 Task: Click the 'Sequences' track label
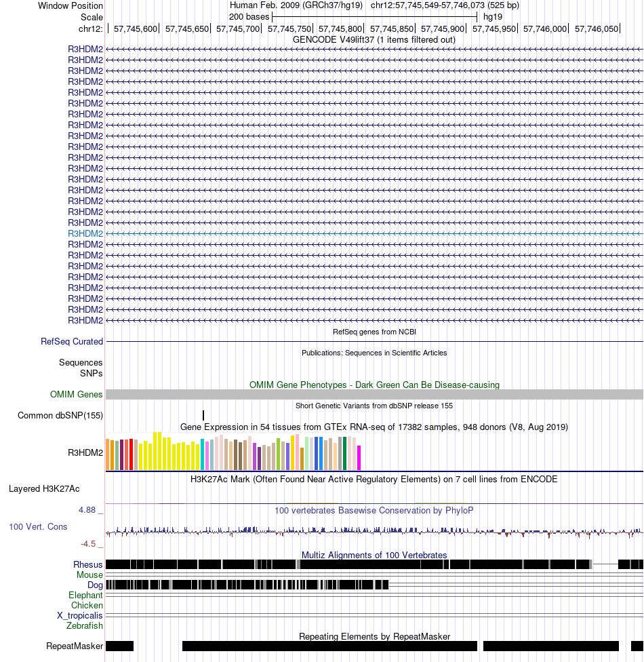click(x=81, y=363)
